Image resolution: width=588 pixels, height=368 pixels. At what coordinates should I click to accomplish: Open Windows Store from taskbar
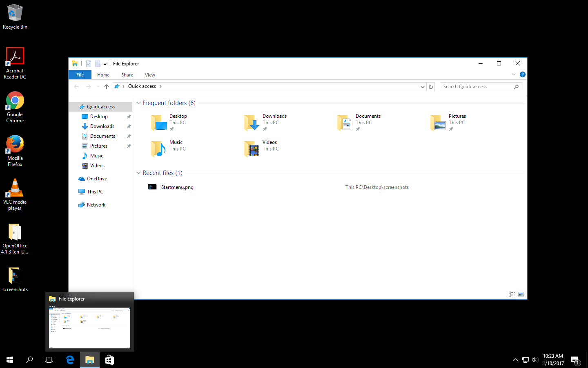click(x=109, y=360)
